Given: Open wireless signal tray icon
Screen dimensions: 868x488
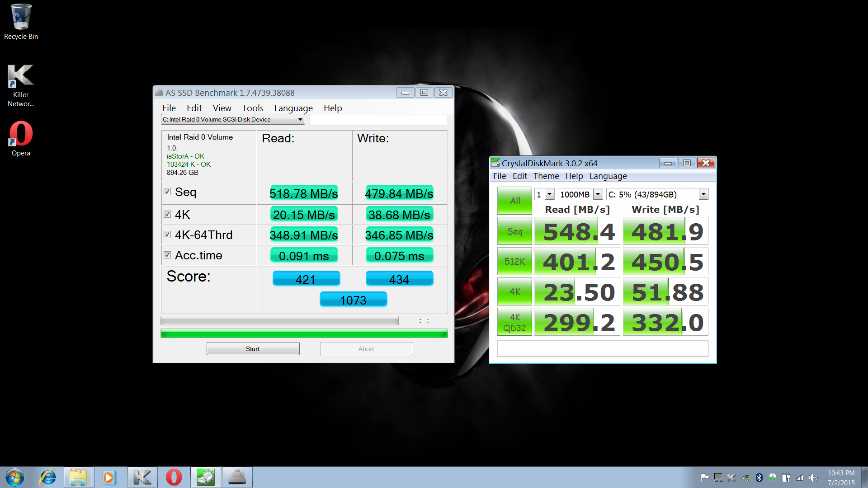Looking at the screenshot, I should tap(800, 478).
